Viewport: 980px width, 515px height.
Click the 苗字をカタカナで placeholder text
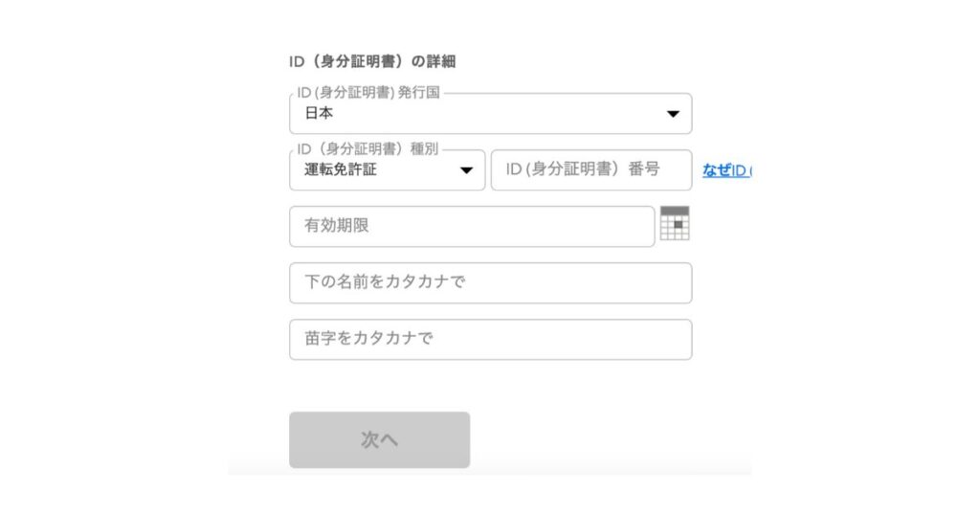[368, 339]
